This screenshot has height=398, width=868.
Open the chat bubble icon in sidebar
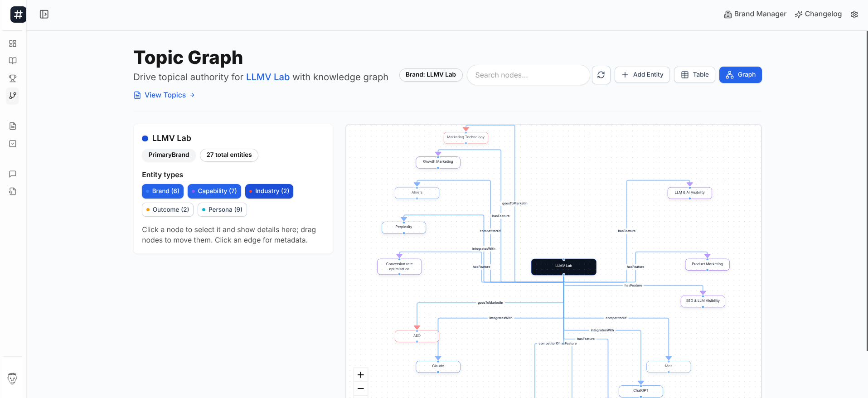tap(13, 174)
